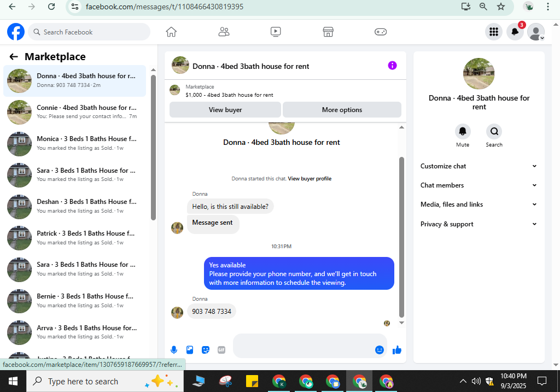The image size is (560, 392).
Task: Open Monica 3 Beds 1 Baths conversation
Action: pyautogui.click(x=74, y=143)
